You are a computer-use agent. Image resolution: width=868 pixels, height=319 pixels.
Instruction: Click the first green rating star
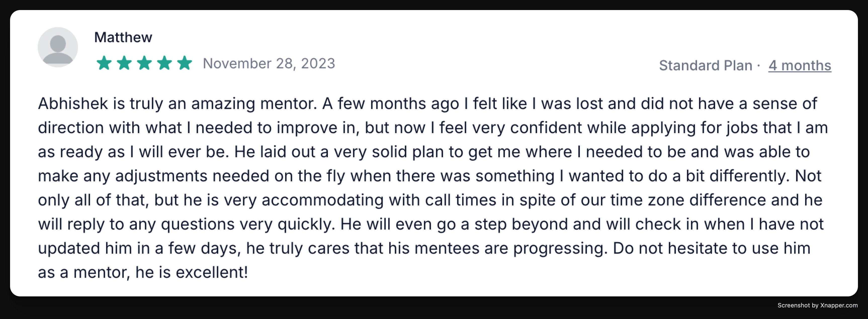pyautogui.click(x=104, y=63)
